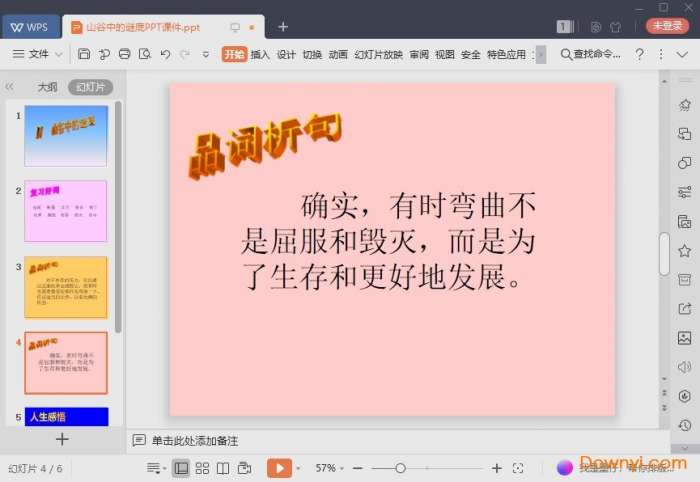700x482 pixels.
Task: Switch to reading view book icon
Action: click(223, 468)
